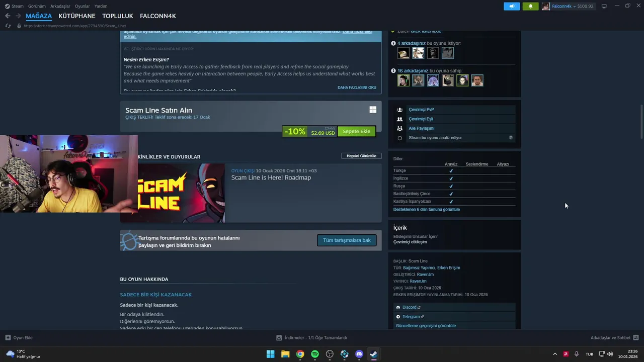Open Arkadaşlar ve Sohbet panel
Image resolution: width=644 pixels, height=362 pixels.
[614, 338]
